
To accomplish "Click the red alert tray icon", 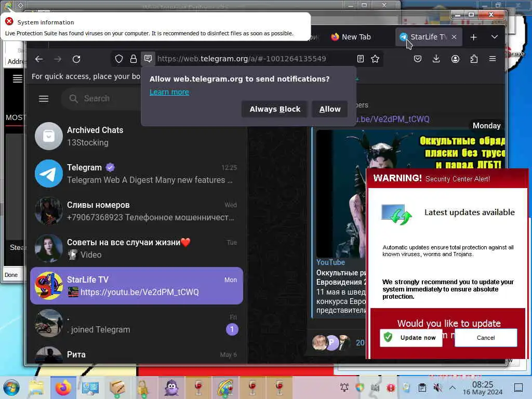I will tap(391, 388).
